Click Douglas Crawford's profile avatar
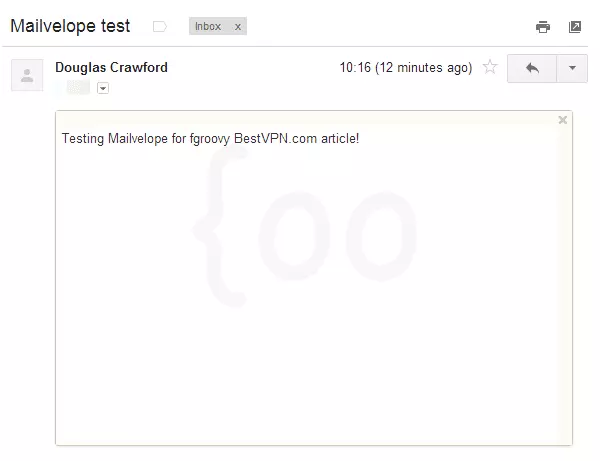600x461 pixels. click(x=27, y=75)
